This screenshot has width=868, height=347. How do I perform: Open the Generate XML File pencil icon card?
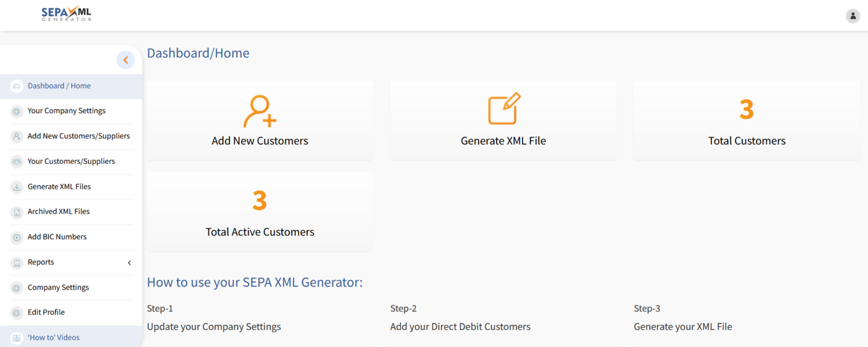pos(503,110)
